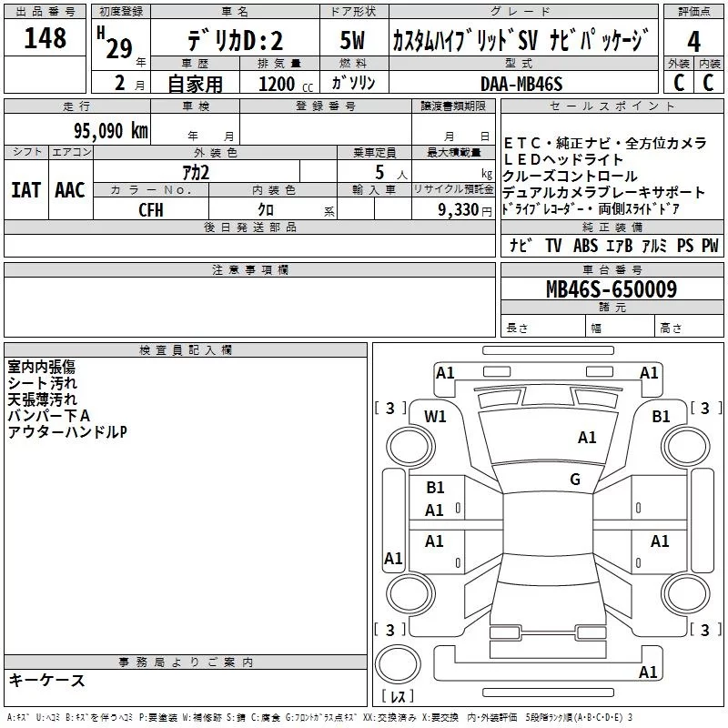
Task: Select the 事務局よりご案内 header
Action: click(x=186, y=662)
